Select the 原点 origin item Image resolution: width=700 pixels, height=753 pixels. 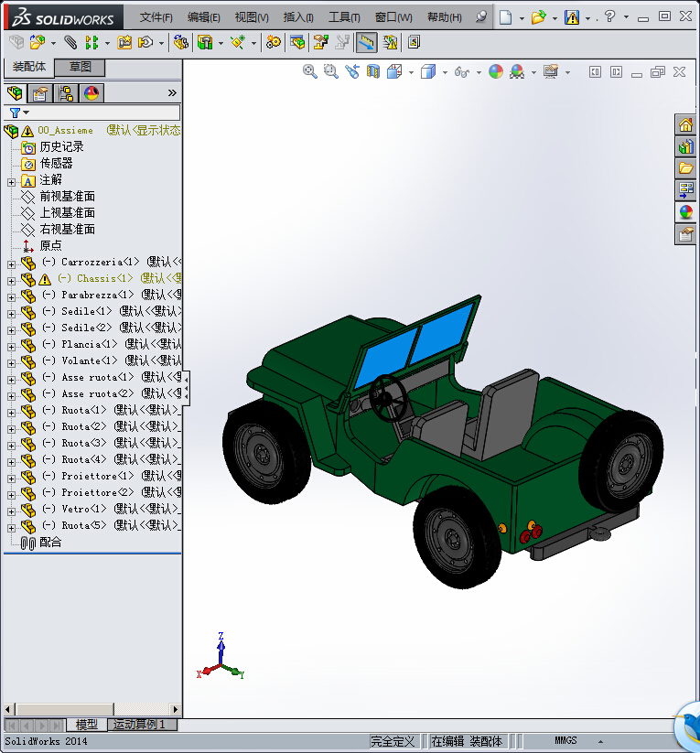click(50, 246)
